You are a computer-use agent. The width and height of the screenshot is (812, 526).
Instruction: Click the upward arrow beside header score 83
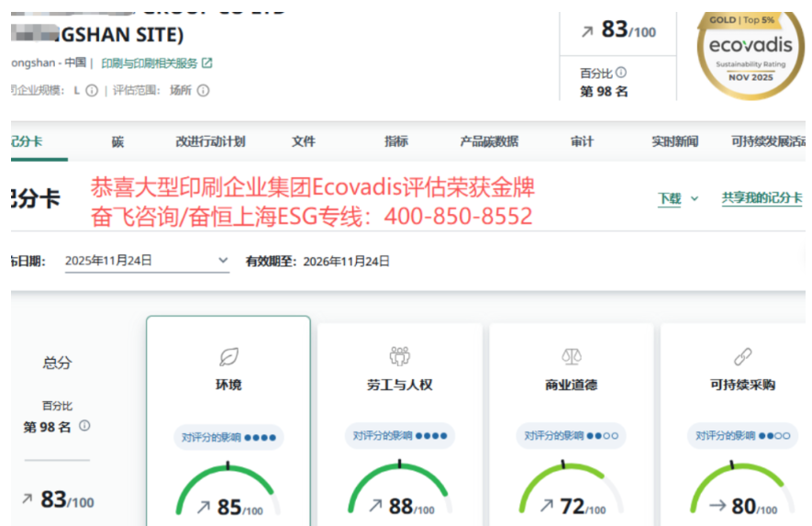(586, 32)
